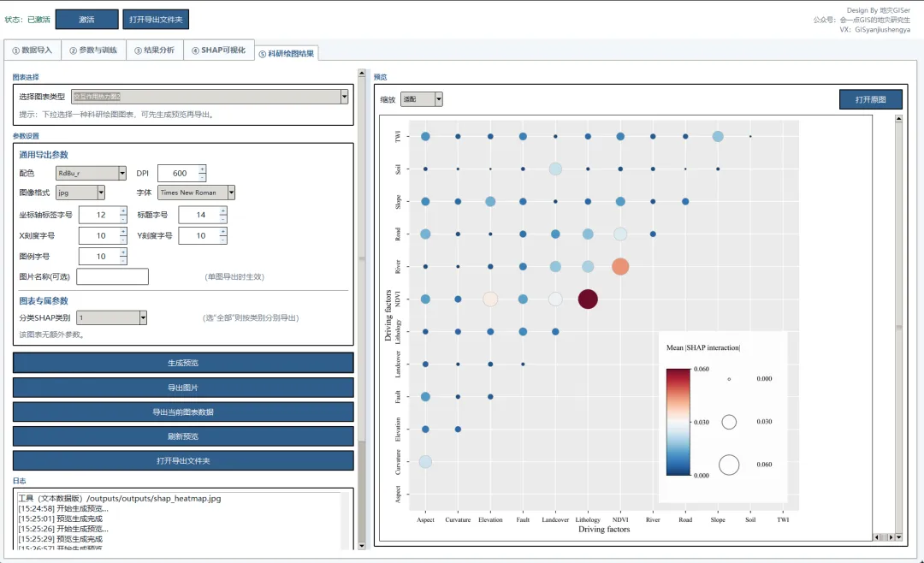924x563 pixels.
Task: Increase the 标题字号 value
Action: coord(222,211)
